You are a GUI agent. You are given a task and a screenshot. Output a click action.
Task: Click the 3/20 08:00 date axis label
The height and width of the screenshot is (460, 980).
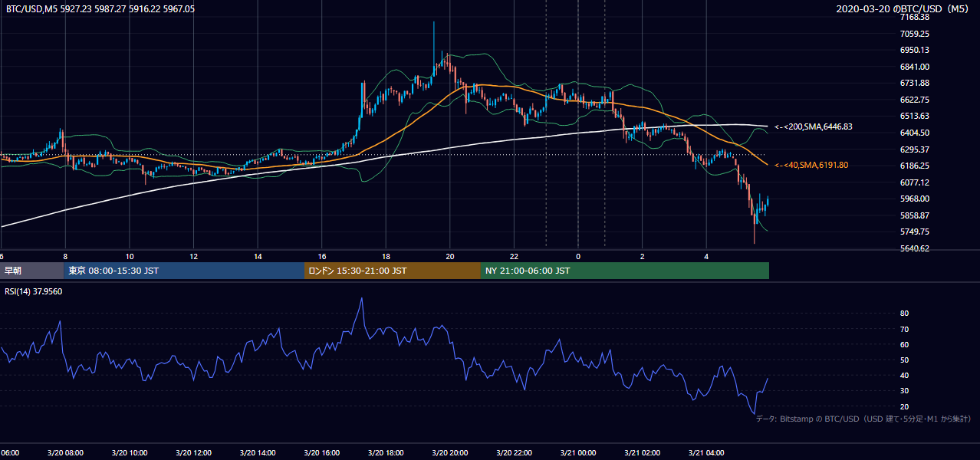pyautogui.click(x=64, y=453)
